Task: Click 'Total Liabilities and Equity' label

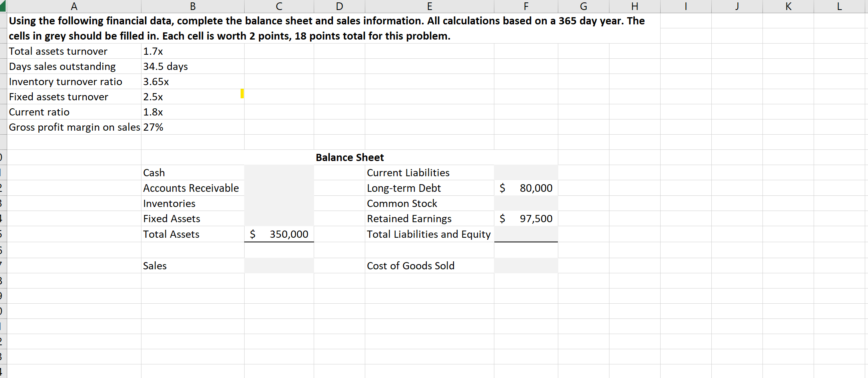Action: (428, 234)
